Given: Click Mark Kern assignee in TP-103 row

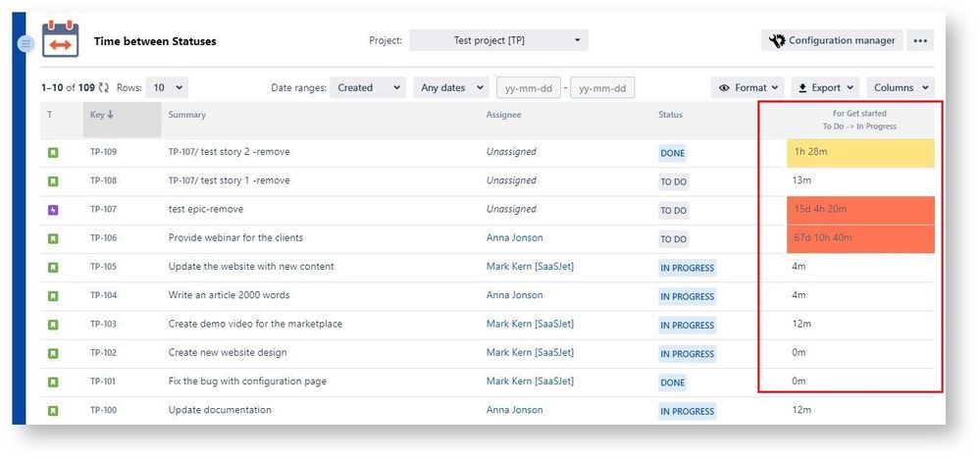Looking at the screenshot, I should coord(530,324).
